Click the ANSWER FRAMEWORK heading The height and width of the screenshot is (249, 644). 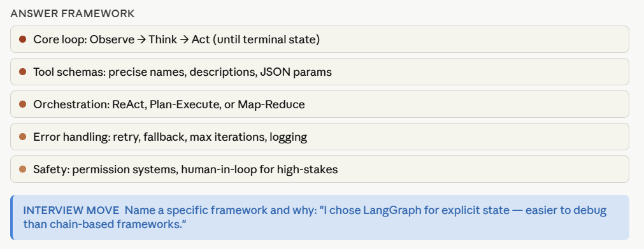(x=73, y=13)
